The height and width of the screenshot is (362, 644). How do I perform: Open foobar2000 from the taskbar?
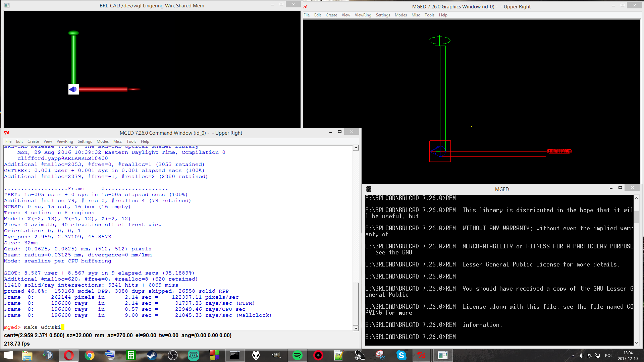256,355
